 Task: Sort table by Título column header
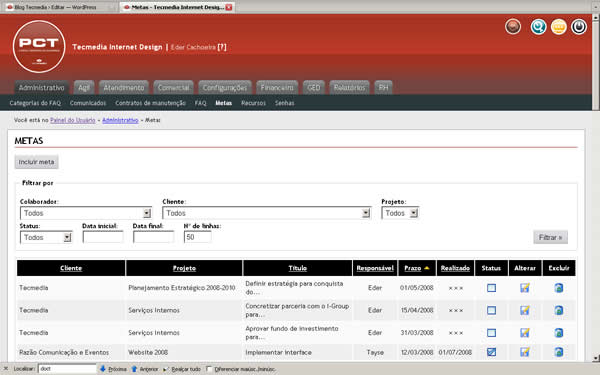click(x=297, y=268)
